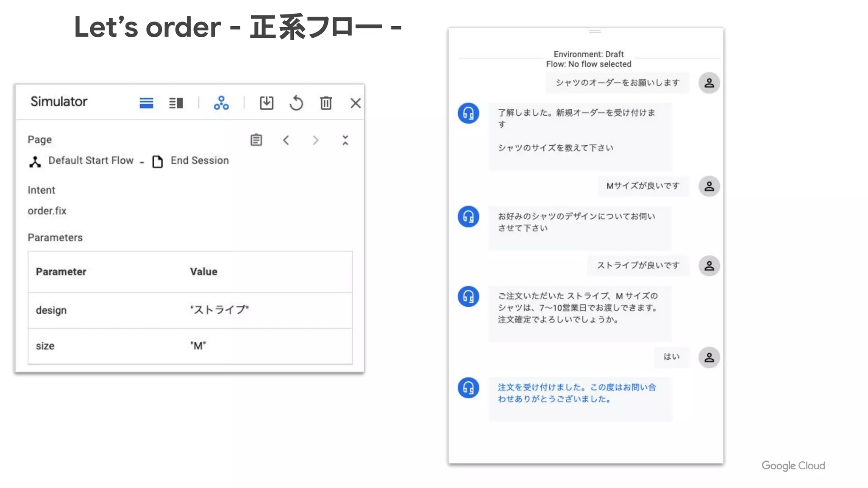Click the agent reply 了解しました。新規オーダーを受け付けます
Screen dimensions: 868x488
580,136
